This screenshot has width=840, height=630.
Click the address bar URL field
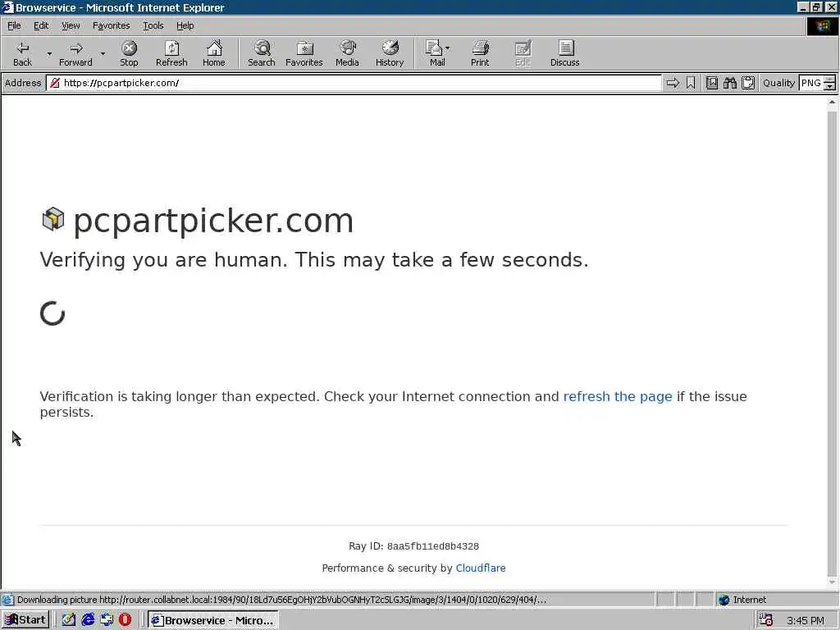click(354, 83)
